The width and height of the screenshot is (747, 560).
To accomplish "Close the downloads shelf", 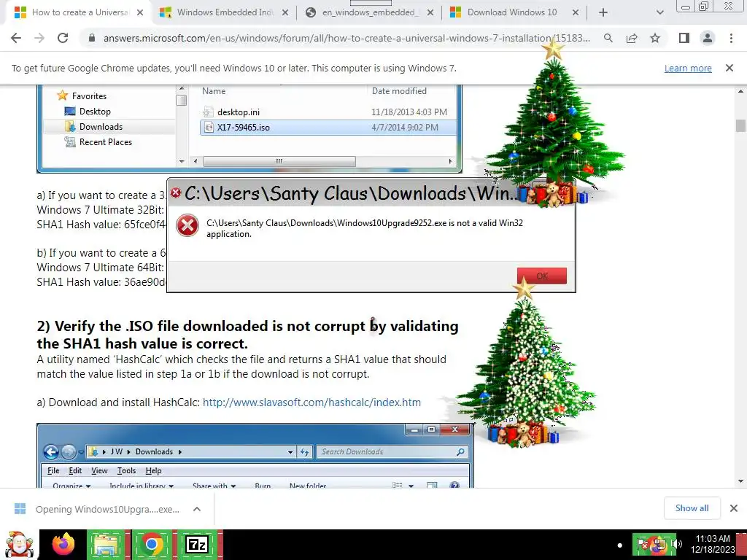I will 734,508.
